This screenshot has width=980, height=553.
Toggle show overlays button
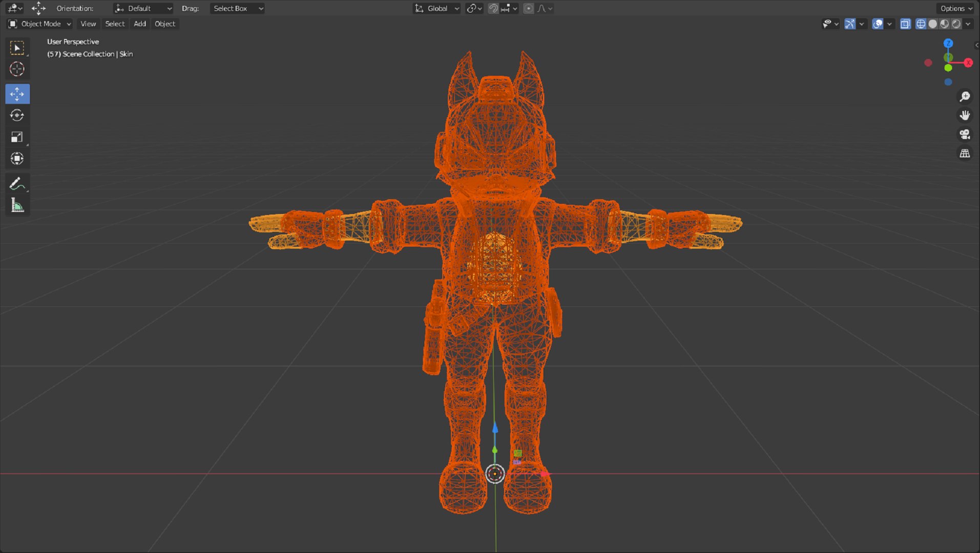tap(878, 24)
